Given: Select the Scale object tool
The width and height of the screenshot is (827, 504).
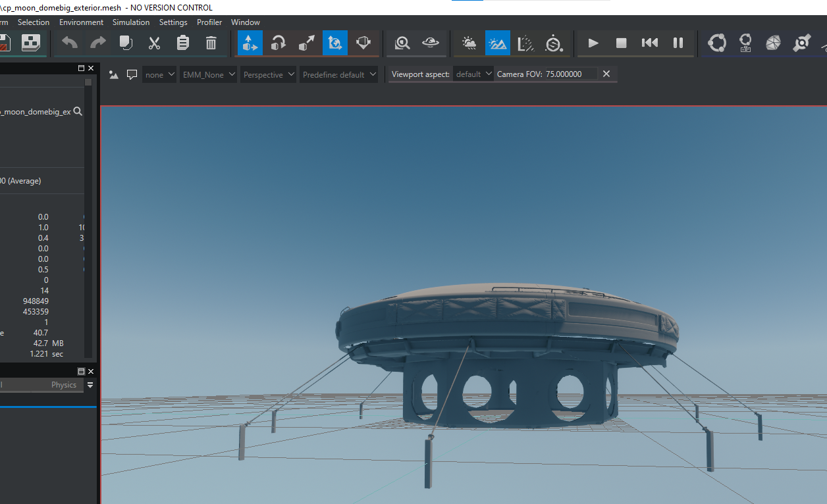Looking at the screenshot, I should click(x=307, y=43).
